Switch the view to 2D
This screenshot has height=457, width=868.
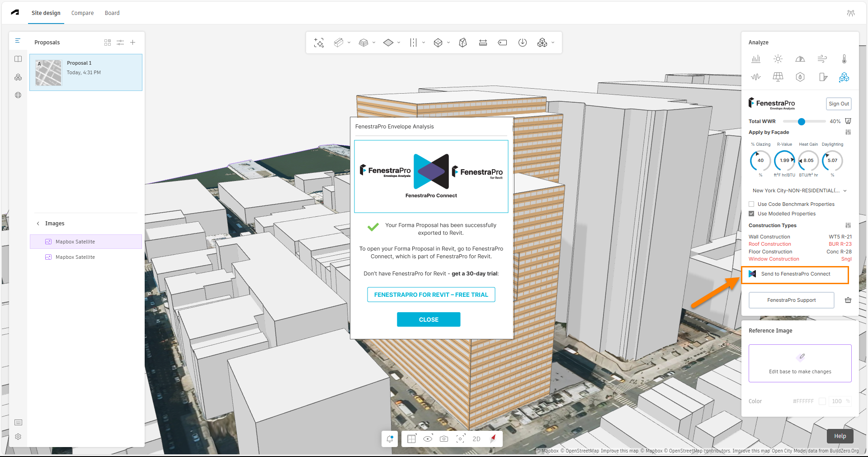pos(476,439)
